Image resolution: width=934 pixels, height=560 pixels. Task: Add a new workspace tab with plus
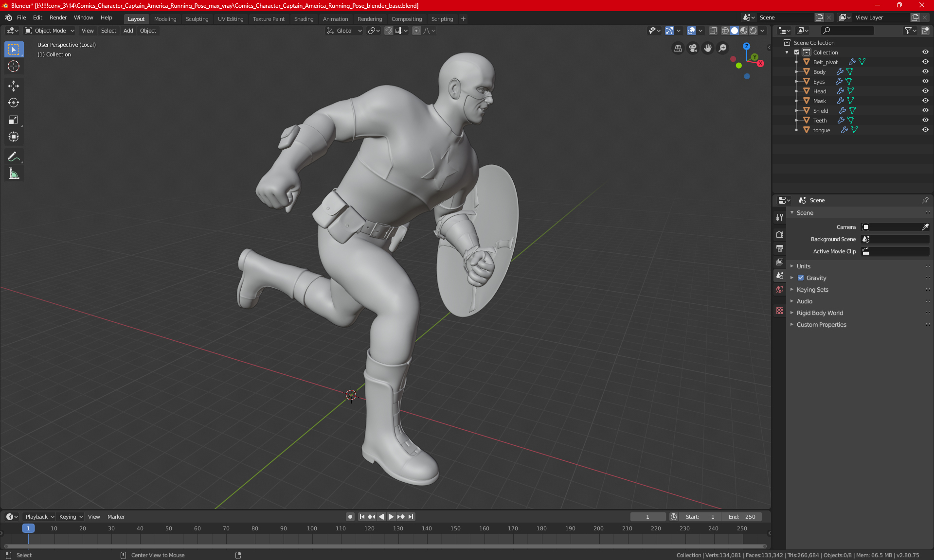click(463, 19)
